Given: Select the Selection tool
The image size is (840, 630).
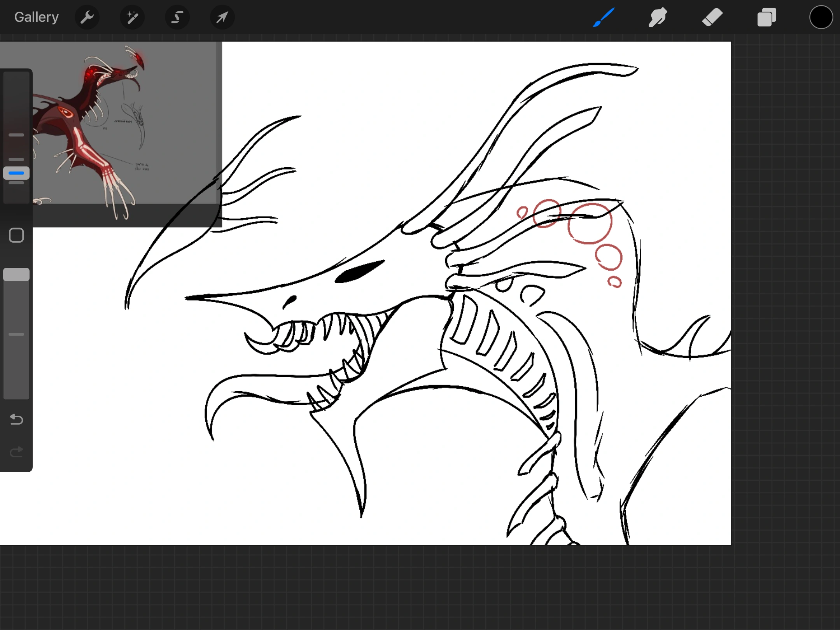Looking at the screenshot, I should click(177, 17).
